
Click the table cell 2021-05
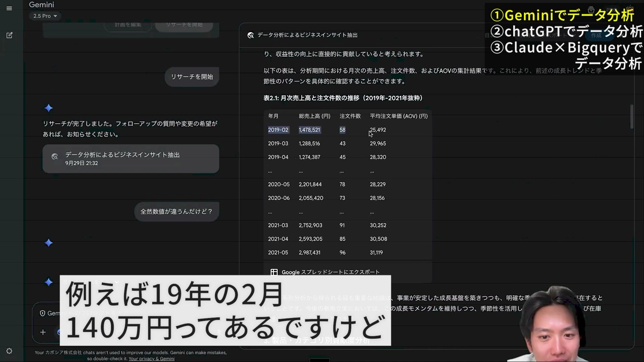[278, 253]
